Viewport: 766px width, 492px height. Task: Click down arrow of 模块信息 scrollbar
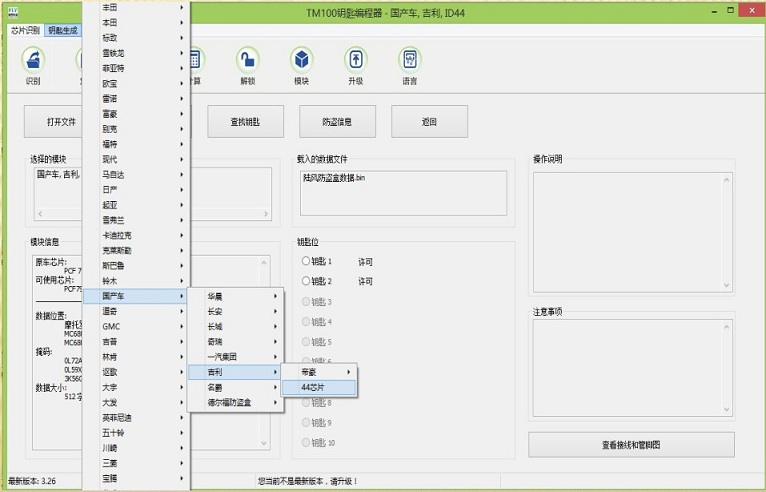[264, 443]
